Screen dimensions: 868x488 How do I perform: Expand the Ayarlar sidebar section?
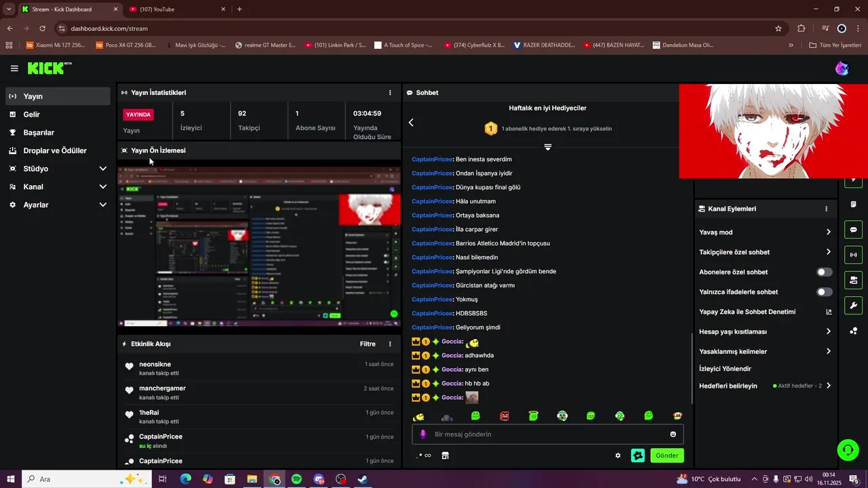click(58, 205)
